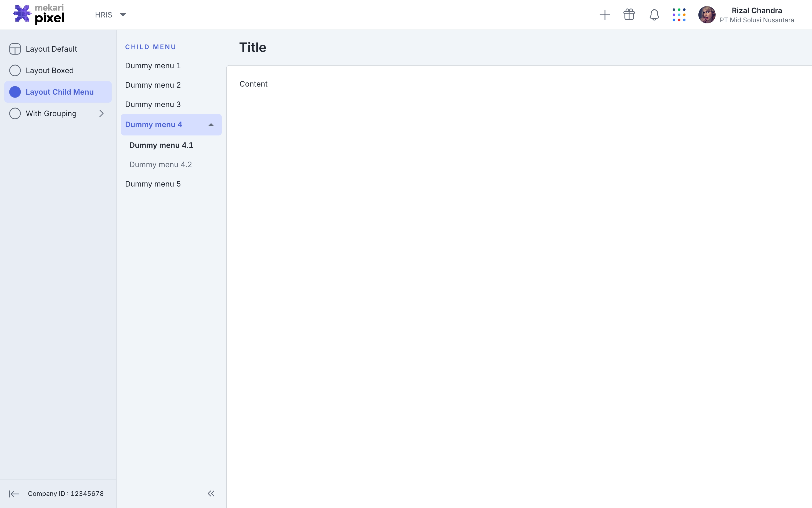Click the Mekari Pixel logo

pyautogui.click(x=39, y=15)
